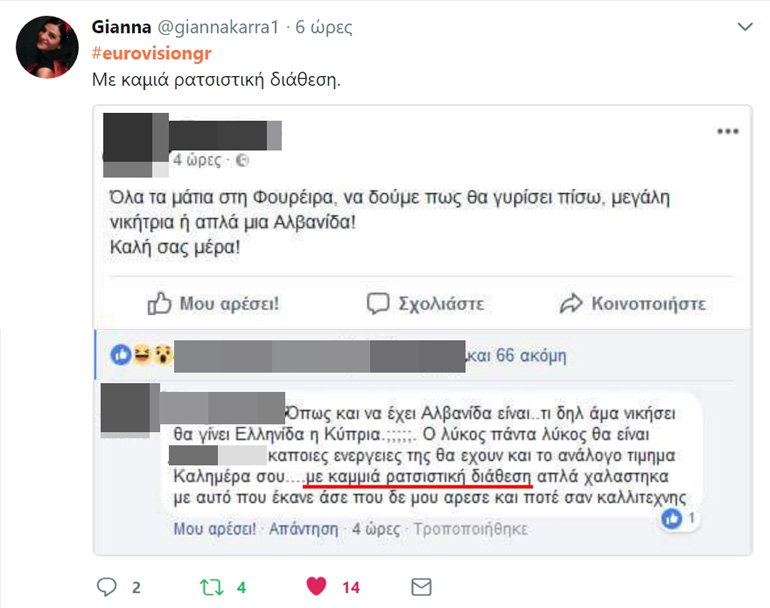This screenshot has height=608, width=770.
Task: Open the και 66 ακόμη reactions list
Action: pos(517,355)
